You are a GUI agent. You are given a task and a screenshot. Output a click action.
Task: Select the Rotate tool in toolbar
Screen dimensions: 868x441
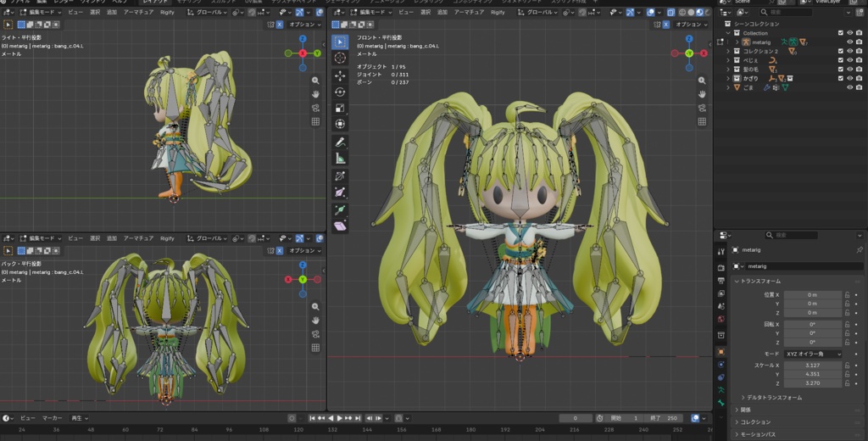pyautogui.click(x=340, y=92)
